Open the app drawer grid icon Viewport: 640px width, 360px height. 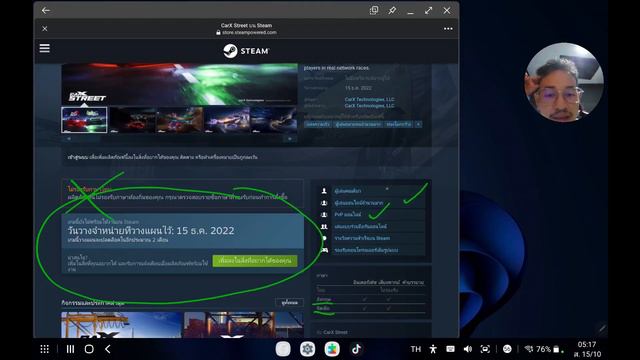44,349
